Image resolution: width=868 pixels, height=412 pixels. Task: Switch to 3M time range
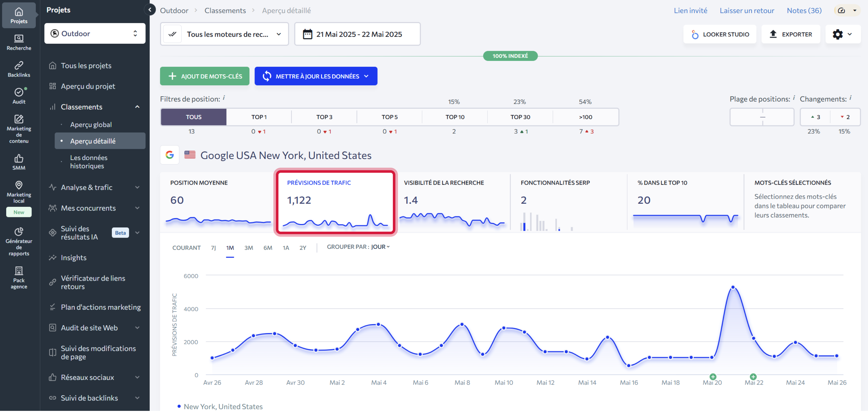tap(249, 248)
